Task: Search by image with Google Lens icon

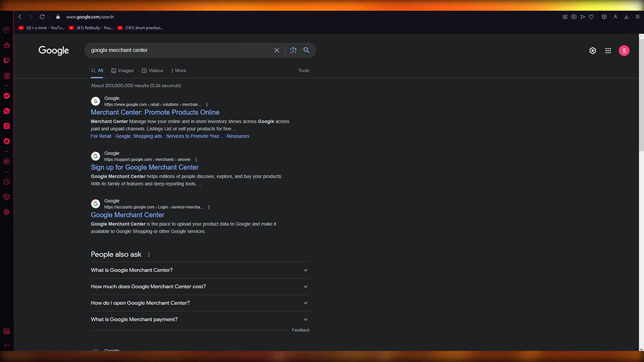Action: (x=293, y=50)
